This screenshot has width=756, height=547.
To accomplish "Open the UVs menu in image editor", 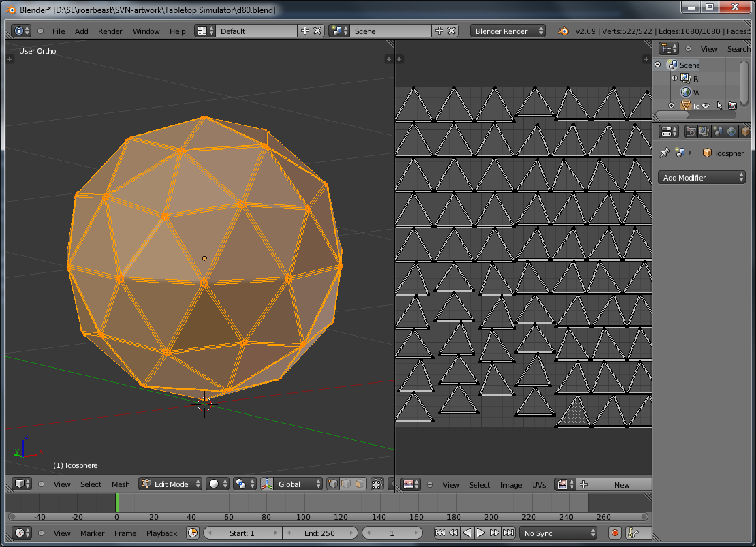I will [x=539, y=485].
